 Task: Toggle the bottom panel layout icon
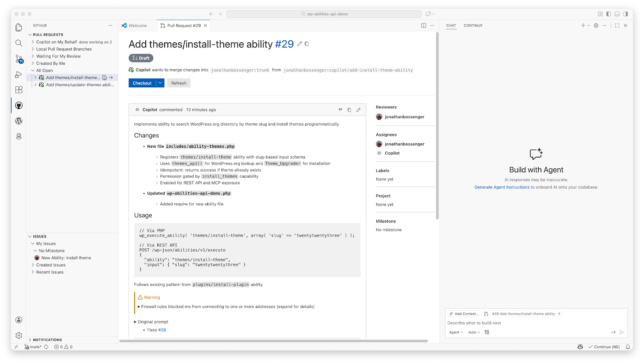click(x=617, y=14)
